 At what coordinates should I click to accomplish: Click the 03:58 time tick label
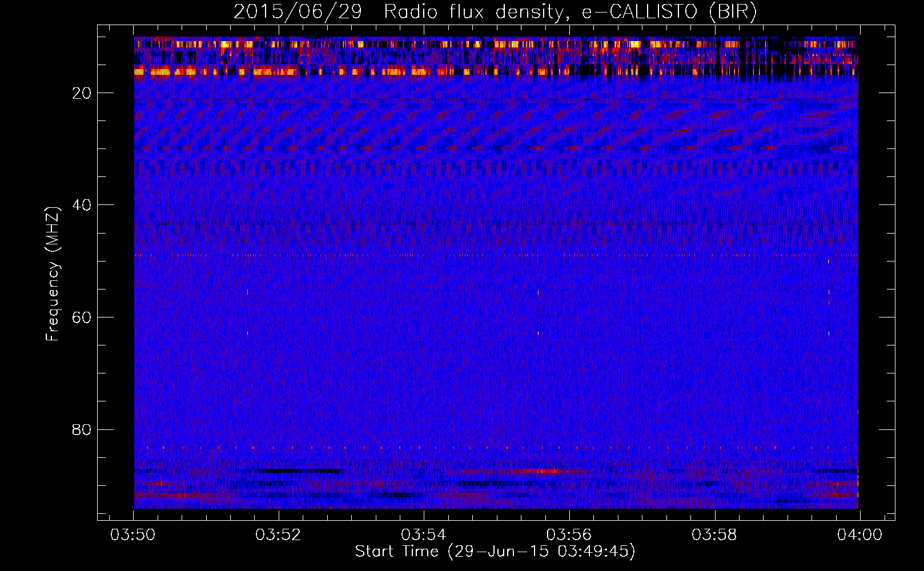[x=714, y=535]
